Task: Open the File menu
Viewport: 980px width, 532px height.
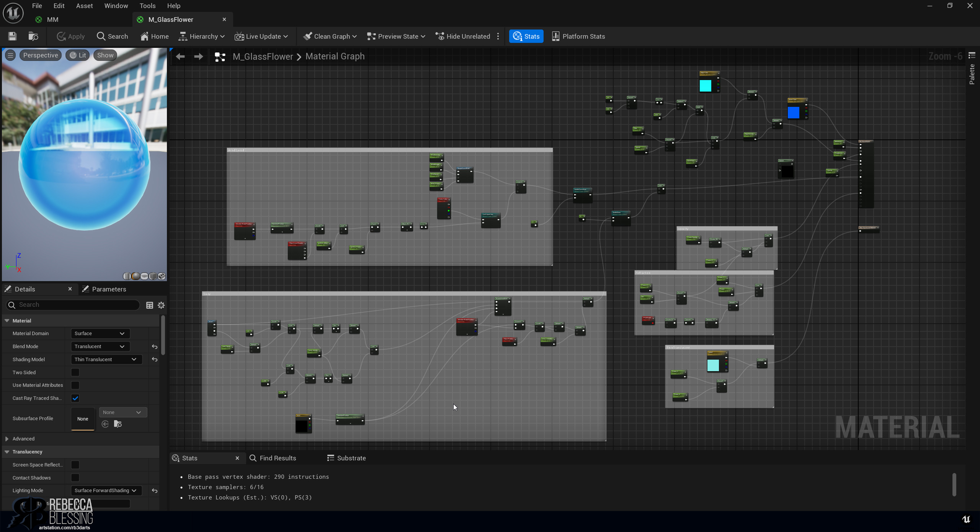Action: tap(37, 6)
